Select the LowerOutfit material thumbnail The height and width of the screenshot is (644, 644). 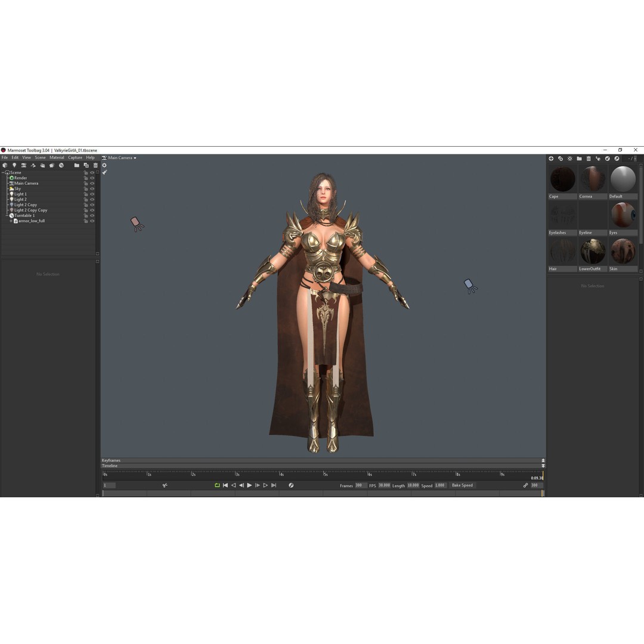pyautogui.click(x=593, y=252)
